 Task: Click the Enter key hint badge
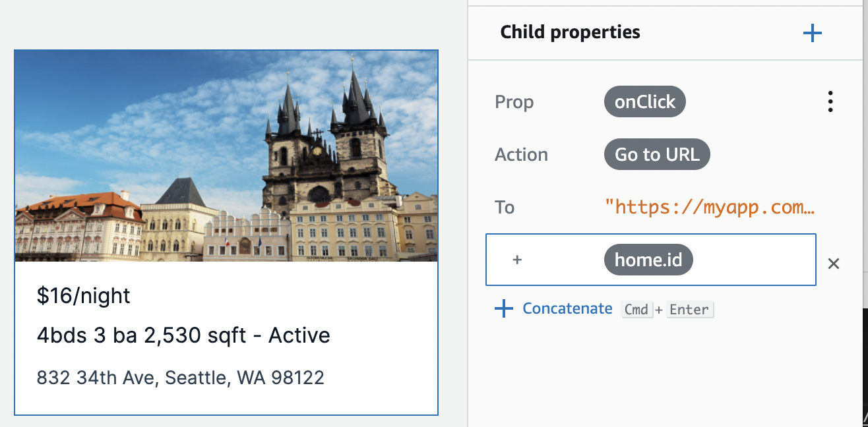(689, 309)
